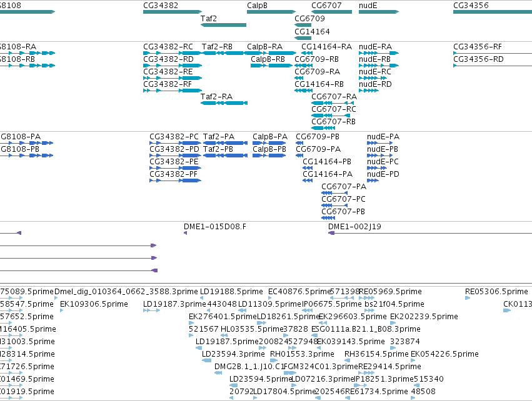
Task: Click the Taf2 gene label
Action: pos(208,19)
